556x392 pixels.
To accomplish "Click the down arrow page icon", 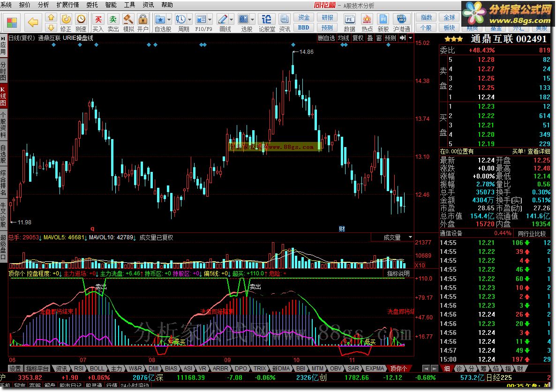I will 51,27.
